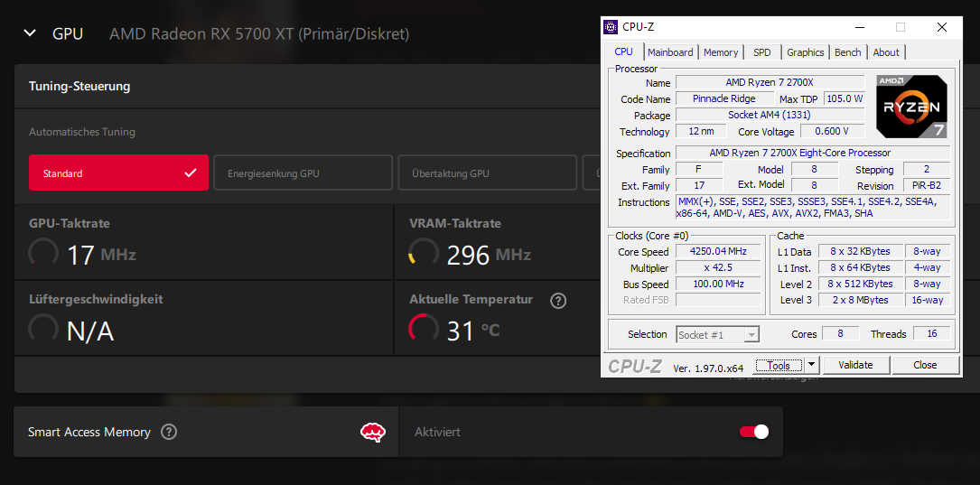
Task: Click the L1 Inst. value 8 x 64 KBytes
Action: point(860,268)
